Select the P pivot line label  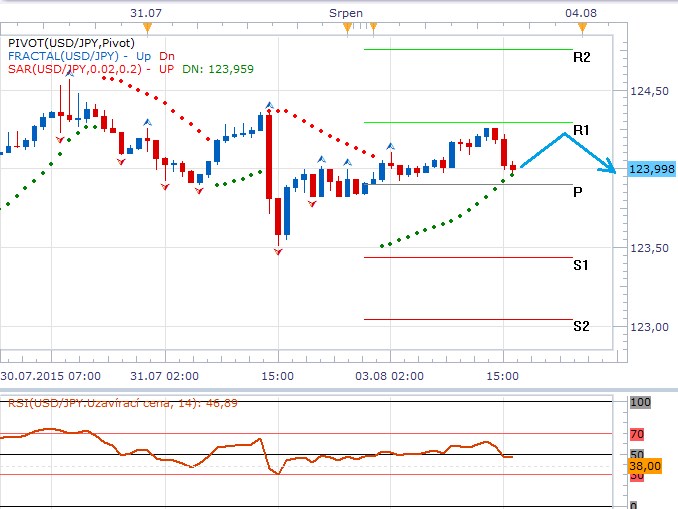click(578, 191)
